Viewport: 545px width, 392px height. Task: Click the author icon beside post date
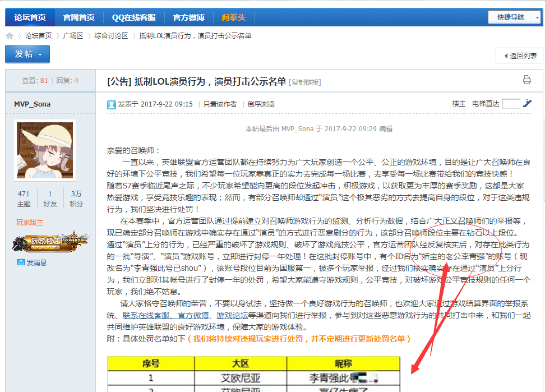pyautogui.click(x=111, y=105)
